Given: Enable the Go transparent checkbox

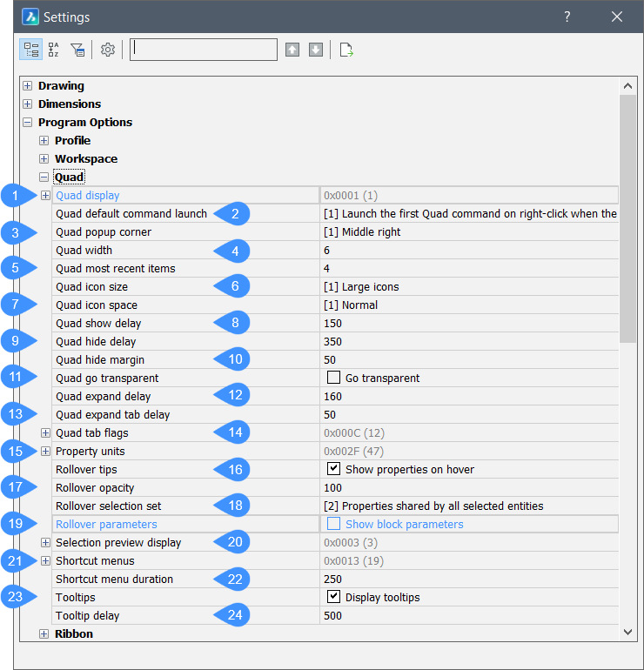Looking at the screenshot, I should pyautogui.click(x=332, y=378).
